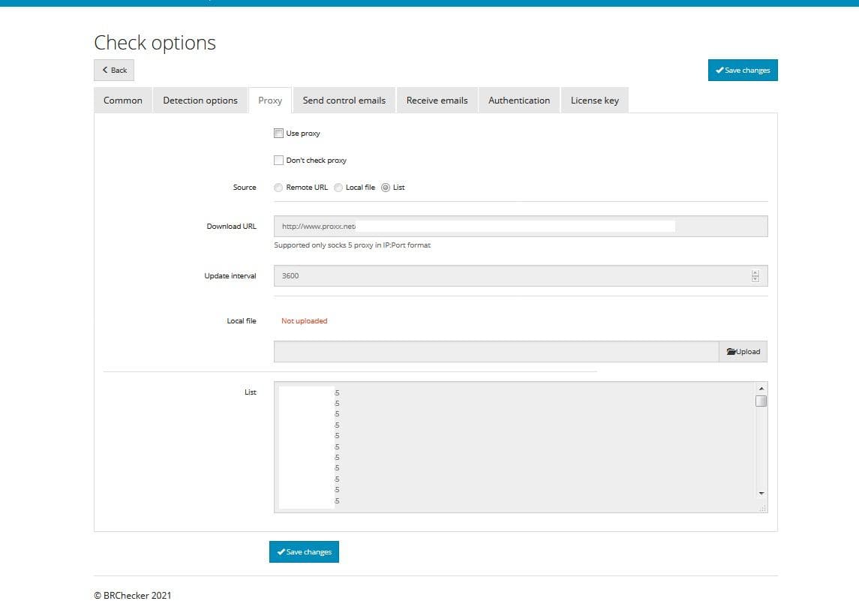Select the Local file source option
859x616 pixels.
pyautogui.click(x=338, y=187)
